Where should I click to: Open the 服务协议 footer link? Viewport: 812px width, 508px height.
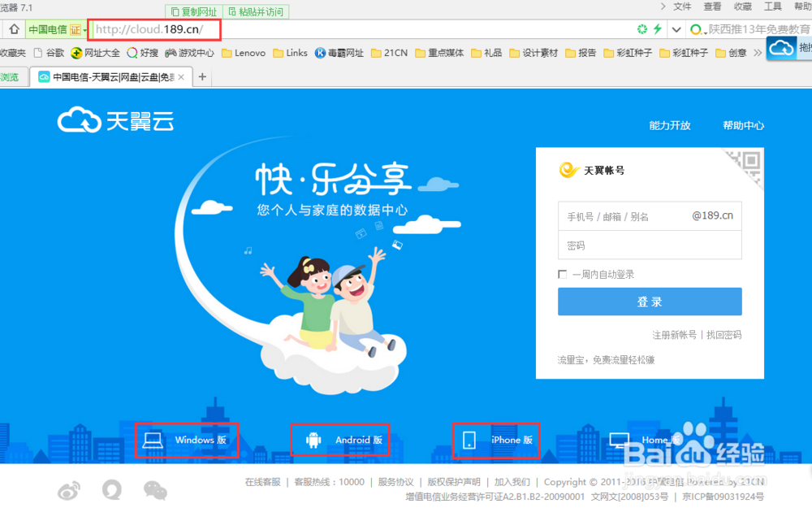395,482
